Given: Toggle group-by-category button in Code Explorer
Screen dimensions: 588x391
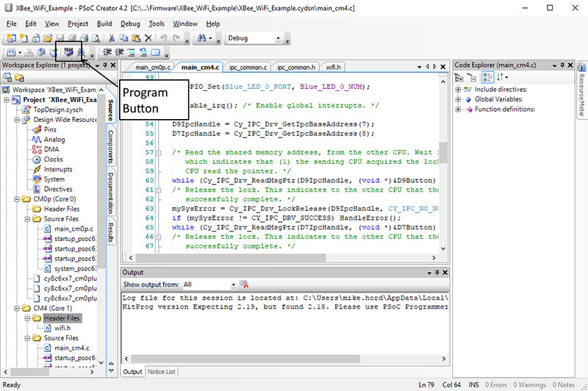Looking at the screenshot, I should 487,78.
